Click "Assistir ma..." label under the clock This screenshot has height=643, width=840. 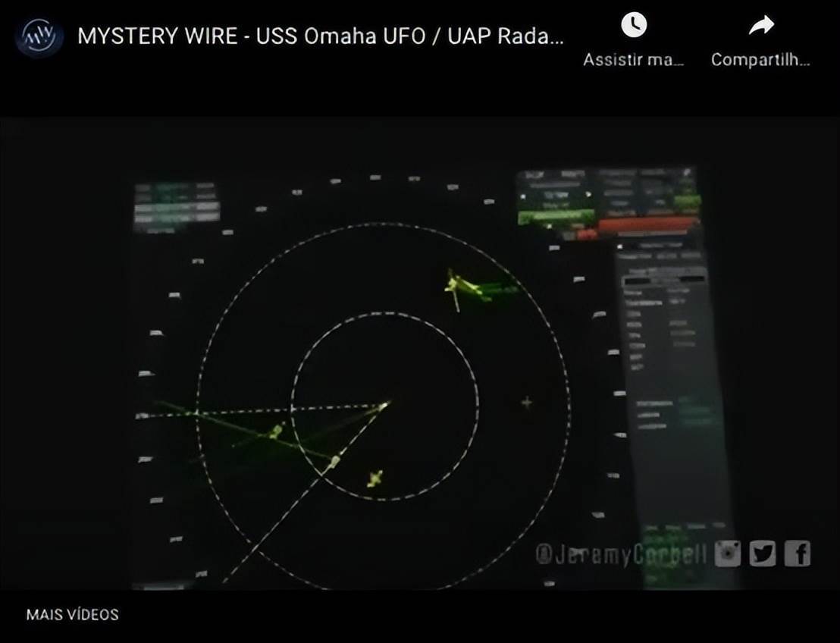coord(634,59)
